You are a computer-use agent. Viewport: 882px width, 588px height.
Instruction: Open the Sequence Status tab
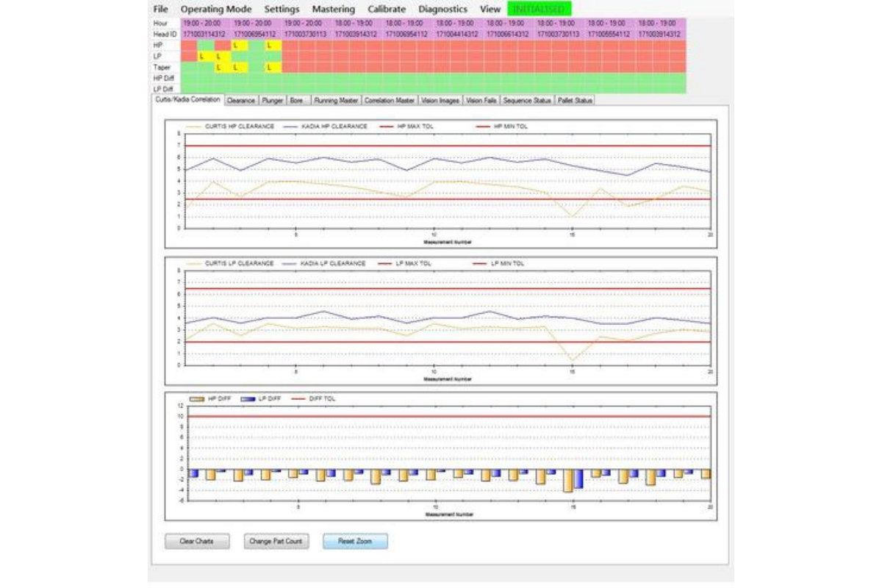coord(528,100)
